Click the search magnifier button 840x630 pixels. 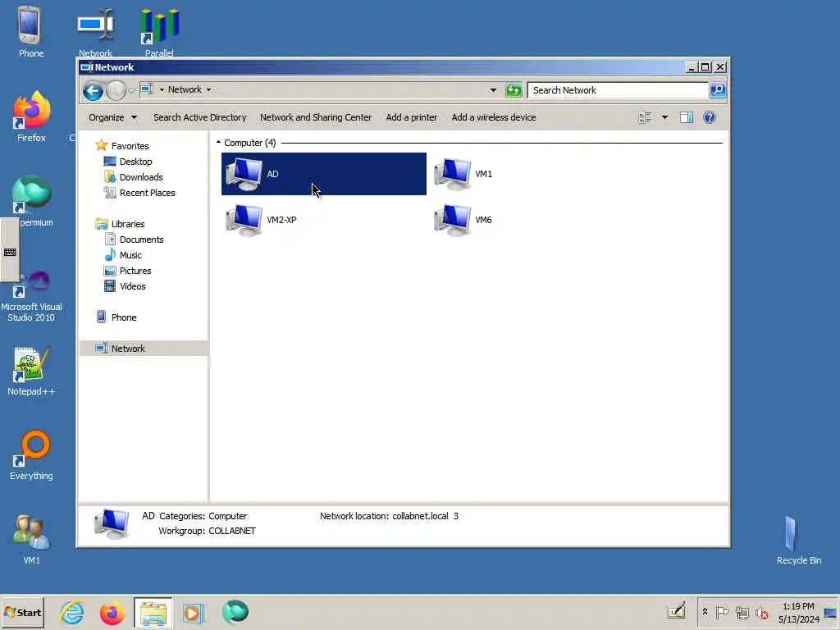tap(718, 90)
